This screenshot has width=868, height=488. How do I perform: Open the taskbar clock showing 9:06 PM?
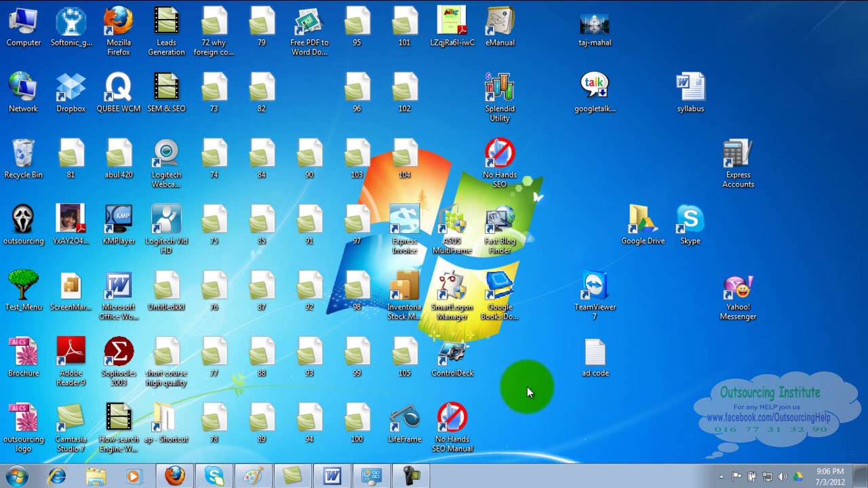click(x=831, y=476)
